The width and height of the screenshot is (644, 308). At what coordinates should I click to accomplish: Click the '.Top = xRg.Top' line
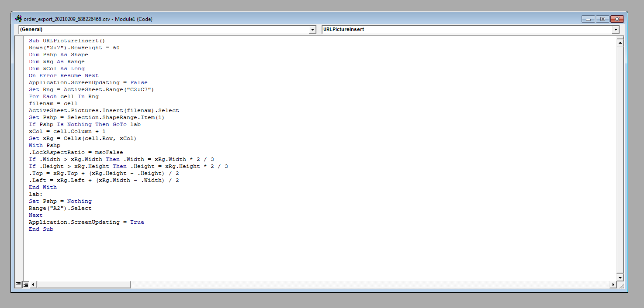click(x=104, y=173)
